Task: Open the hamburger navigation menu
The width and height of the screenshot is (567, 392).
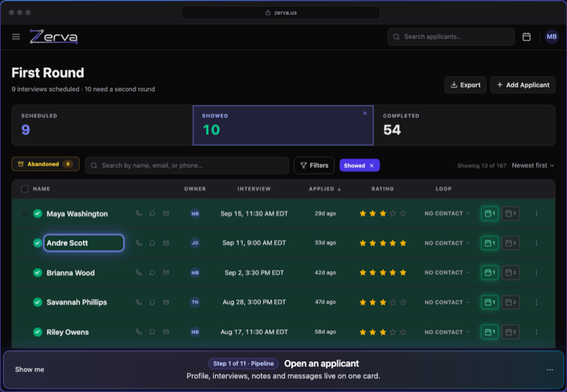Action: [16, 36]
